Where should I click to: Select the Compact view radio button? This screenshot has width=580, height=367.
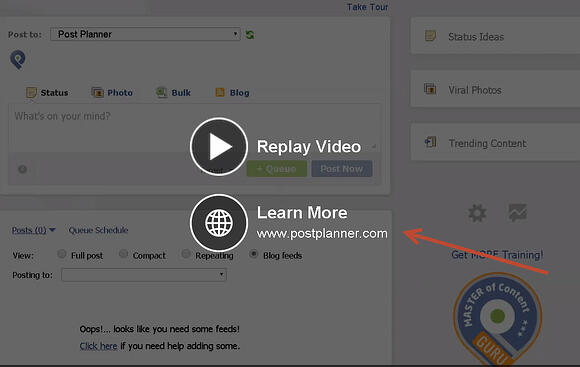(x=124, y=254)
